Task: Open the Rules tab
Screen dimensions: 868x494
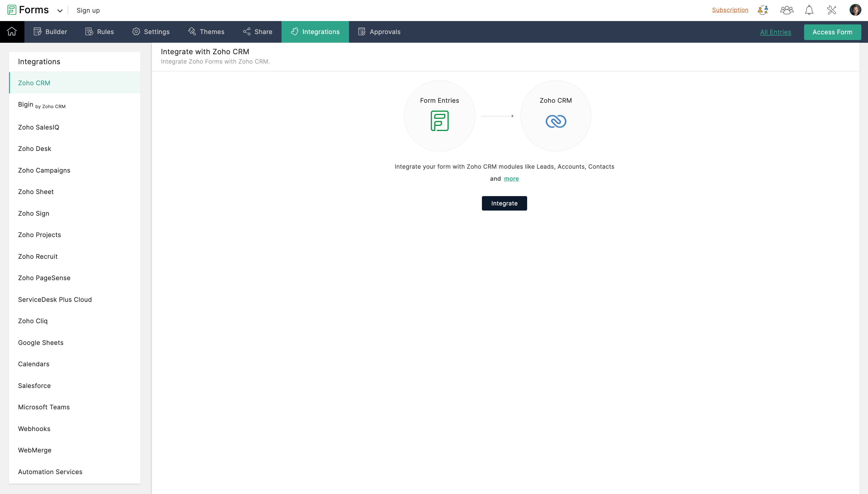Action: (99, 32)
